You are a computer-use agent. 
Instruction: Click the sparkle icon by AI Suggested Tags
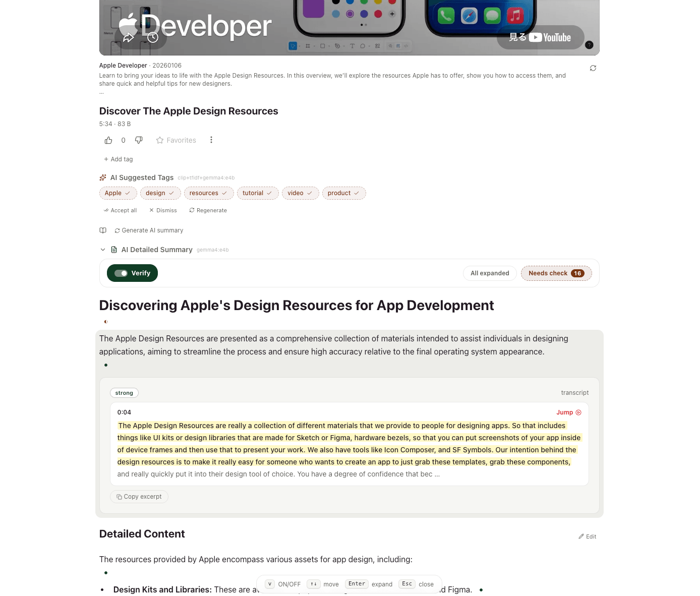click(103, 177)
